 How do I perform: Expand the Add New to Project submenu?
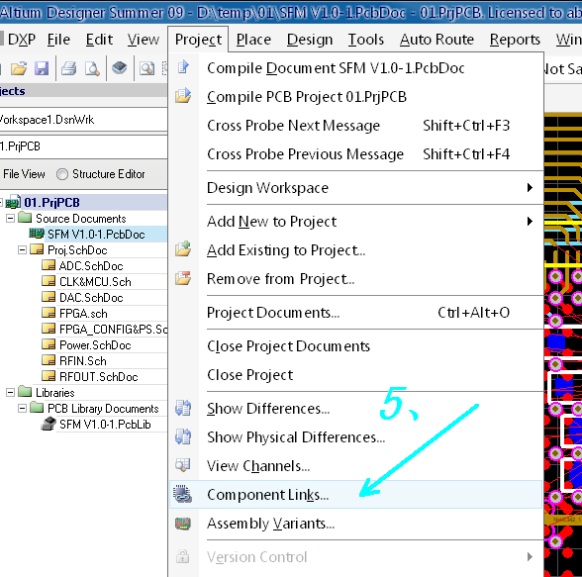[530, 222]
